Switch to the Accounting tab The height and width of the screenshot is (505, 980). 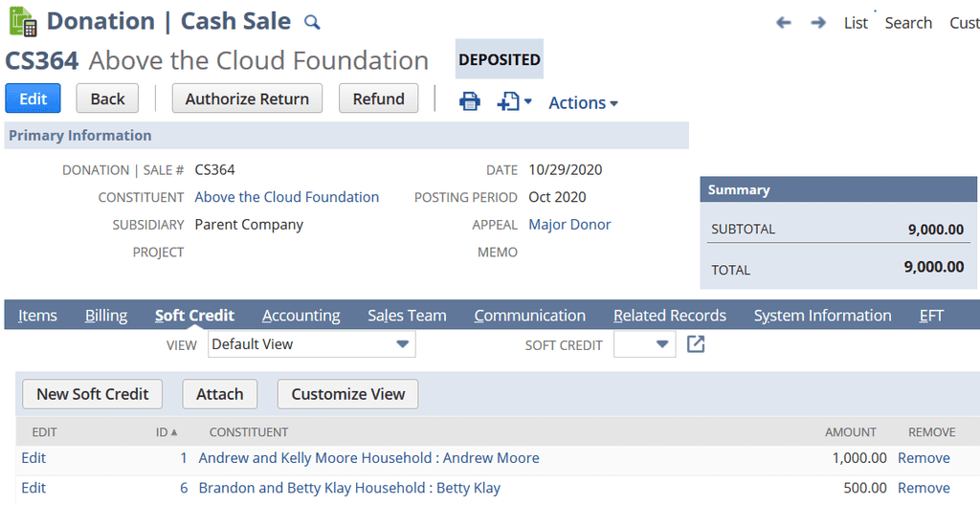(x=301, y=316)
